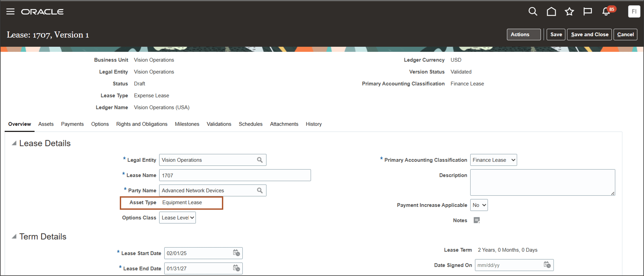Screen dimensions: 644x276
Task: Open the Party Name lookup magnifier
Action: pos(260,190)
